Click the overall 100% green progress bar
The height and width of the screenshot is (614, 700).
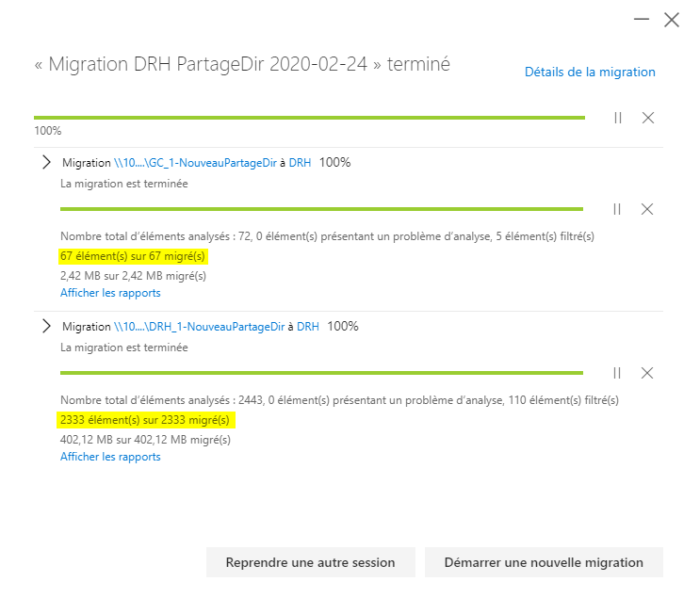pos(309,118)
